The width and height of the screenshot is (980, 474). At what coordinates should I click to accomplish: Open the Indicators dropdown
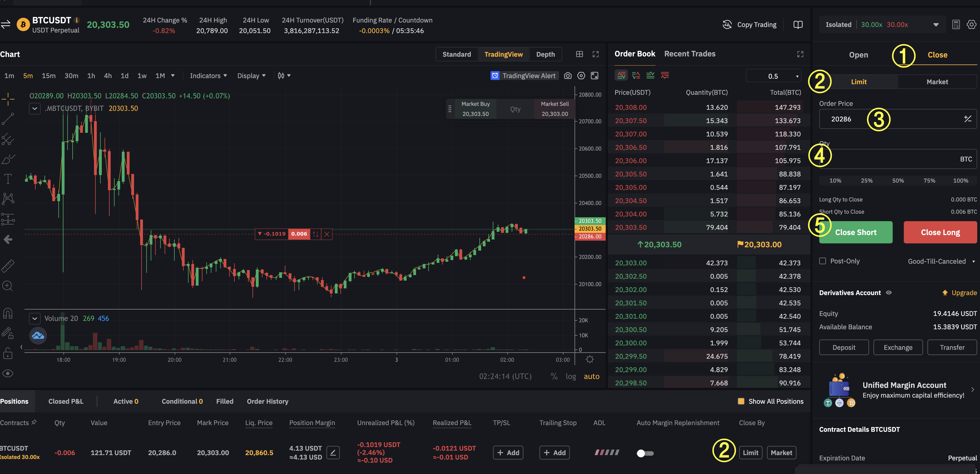(x=208, y=76)
